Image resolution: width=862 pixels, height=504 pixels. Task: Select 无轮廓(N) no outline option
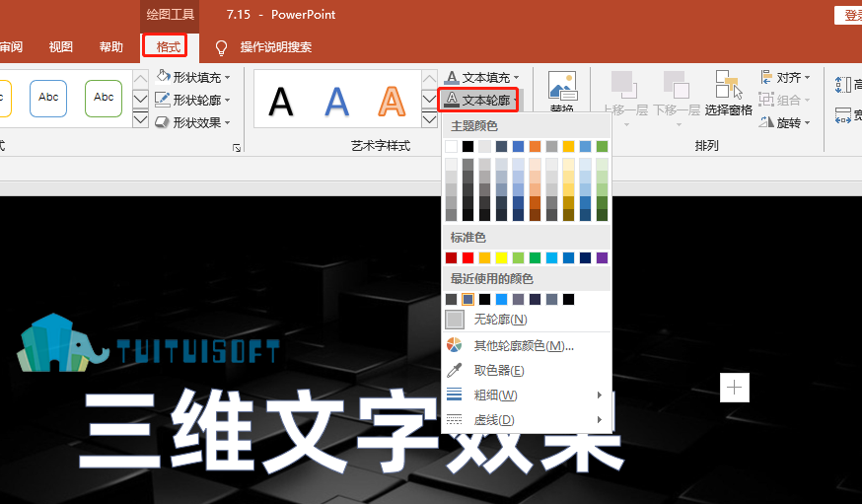pos(528,320)
